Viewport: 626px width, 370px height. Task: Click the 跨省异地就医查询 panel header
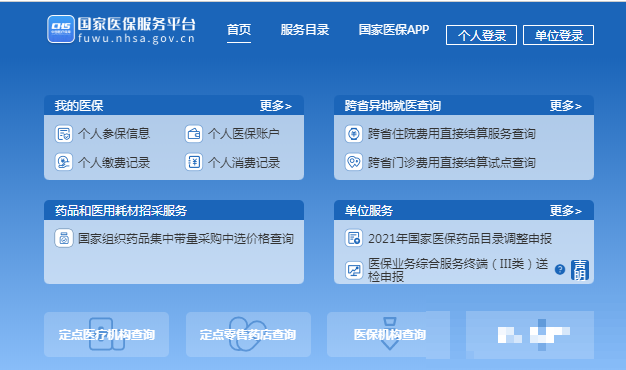[464, 105]
